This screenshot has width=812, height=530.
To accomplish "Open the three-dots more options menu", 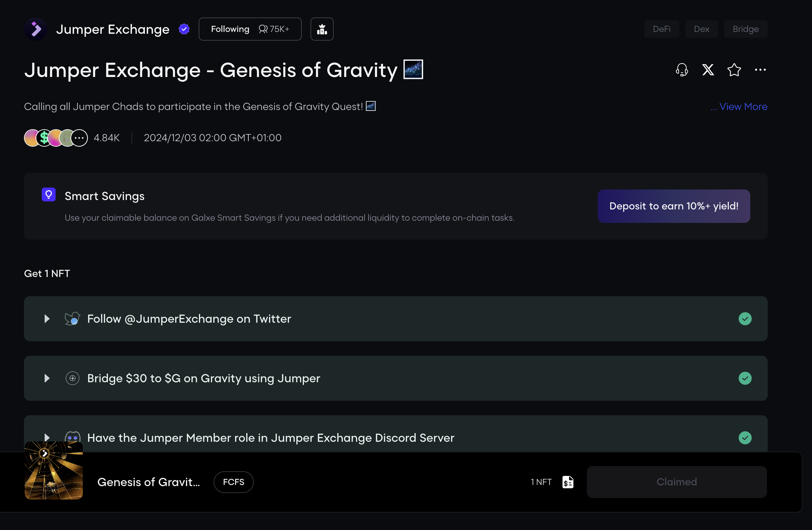I will (760, 70).
